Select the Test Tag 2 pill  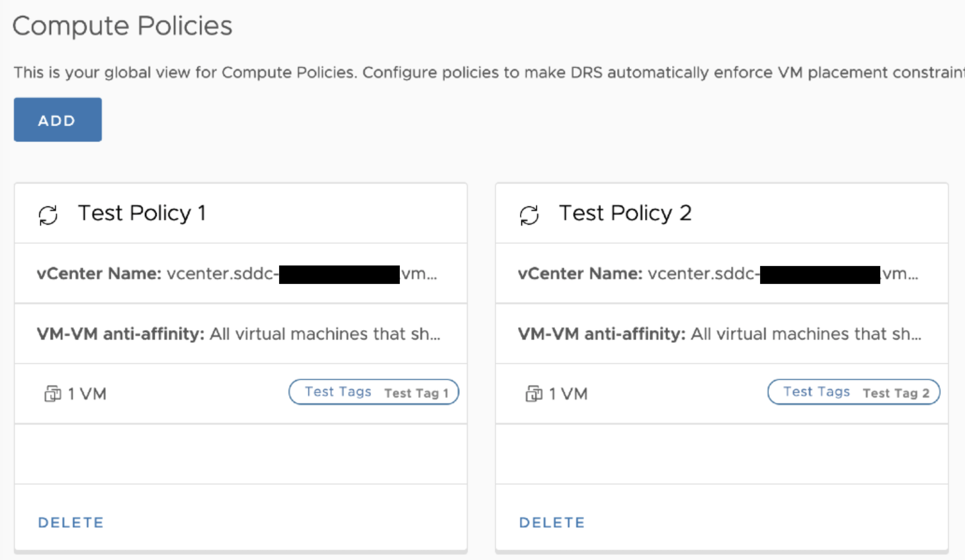[x=853, y=392]
